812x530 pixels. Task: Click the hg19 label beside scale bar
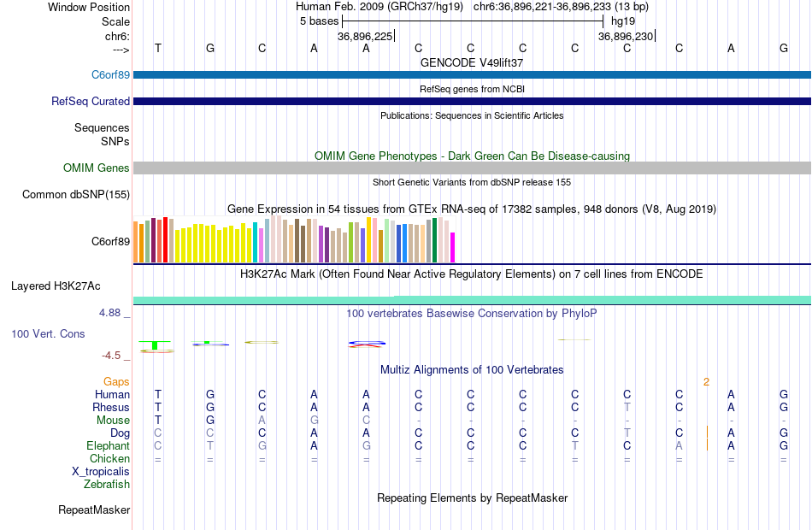coord(623,21)
